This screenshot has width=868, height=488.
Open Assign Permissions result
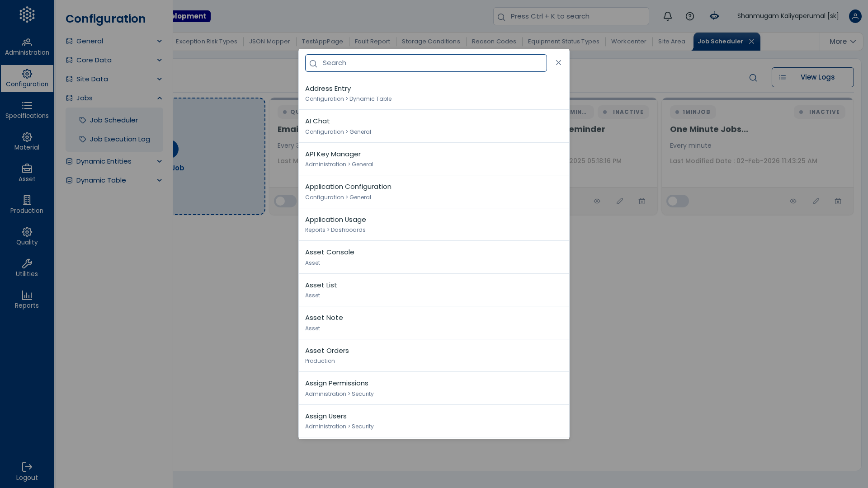434,388
